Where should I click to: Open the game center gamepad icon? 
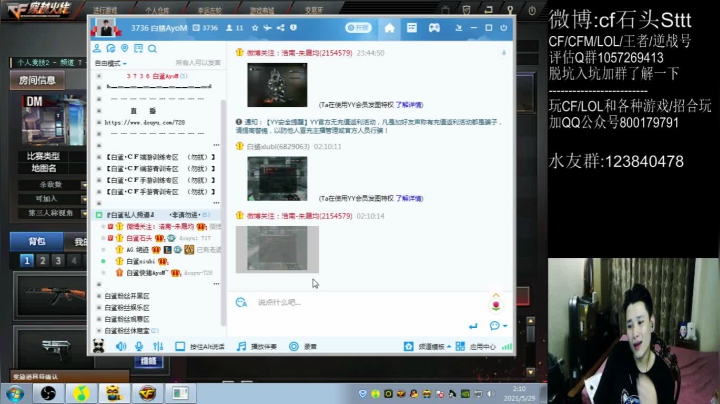click(x=434, y=28)
